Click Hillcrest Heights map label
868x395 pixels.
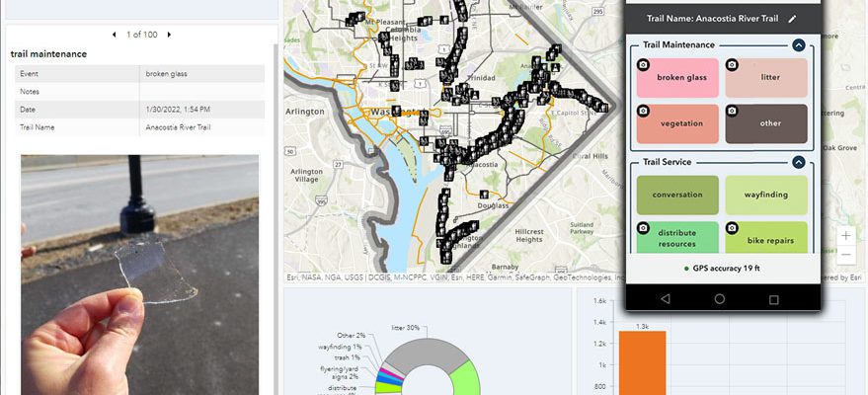click(x=529, y=236)
